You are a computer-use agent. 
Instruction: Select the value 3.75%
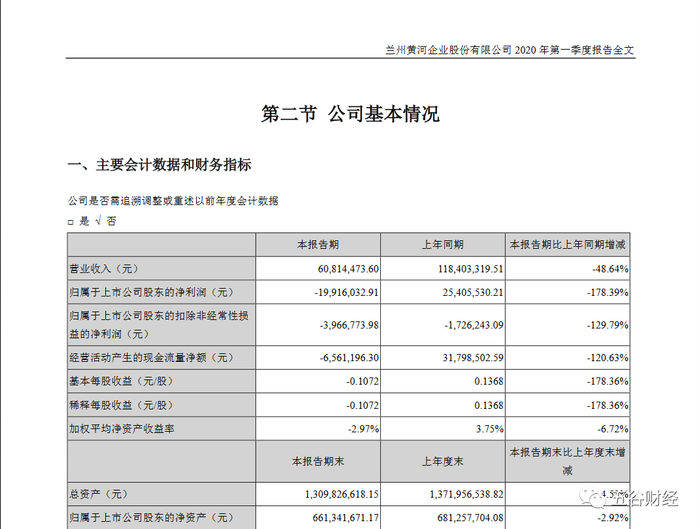[490, 429]
